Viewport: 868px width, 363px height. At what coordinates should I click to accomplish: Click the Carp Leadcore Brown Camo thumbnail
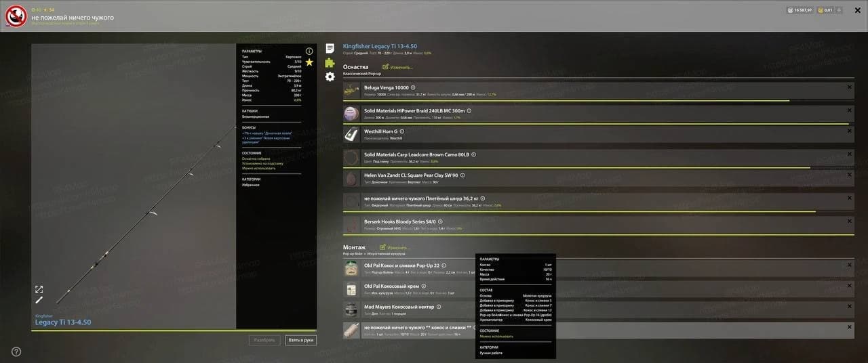pos(351,157)
